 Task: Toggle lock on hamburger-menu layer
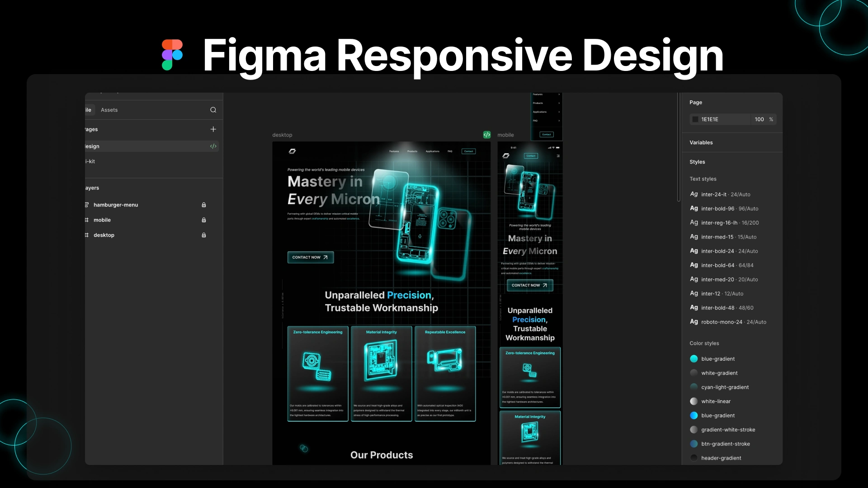coord(203,205)
